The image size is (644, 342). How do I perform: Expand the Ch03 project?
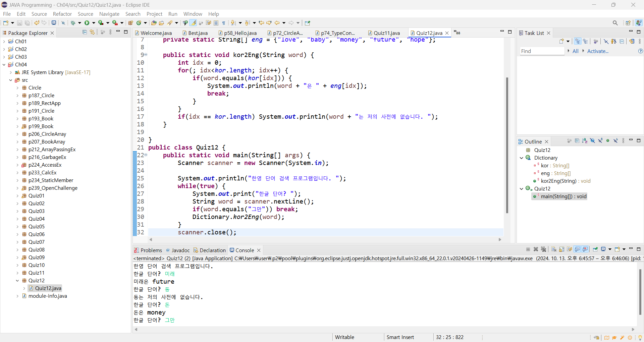tap(4, 57)
